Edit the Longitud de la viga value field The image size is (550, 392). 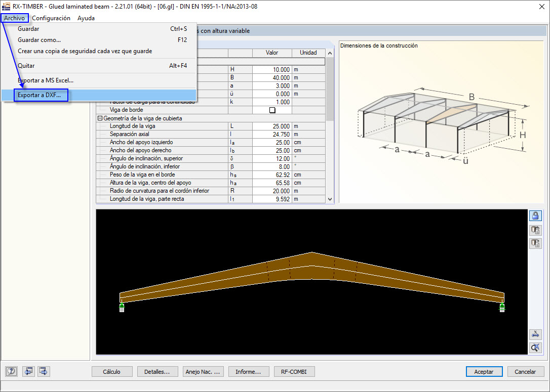point(272,126)
